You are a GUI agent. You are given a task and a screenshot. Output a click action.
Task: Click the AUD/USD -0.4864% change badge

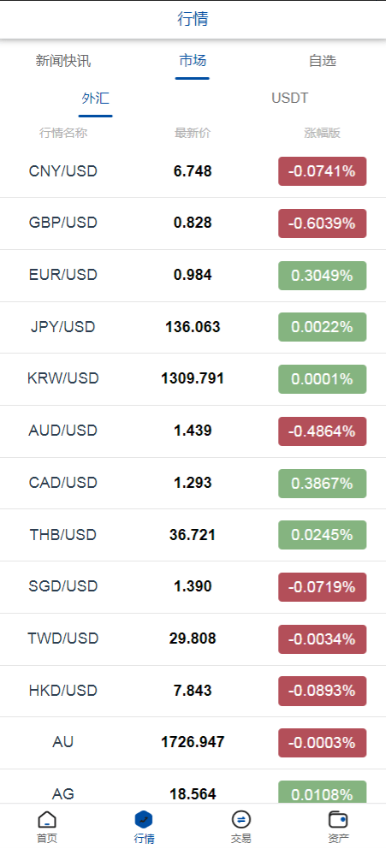pos(322,431)
